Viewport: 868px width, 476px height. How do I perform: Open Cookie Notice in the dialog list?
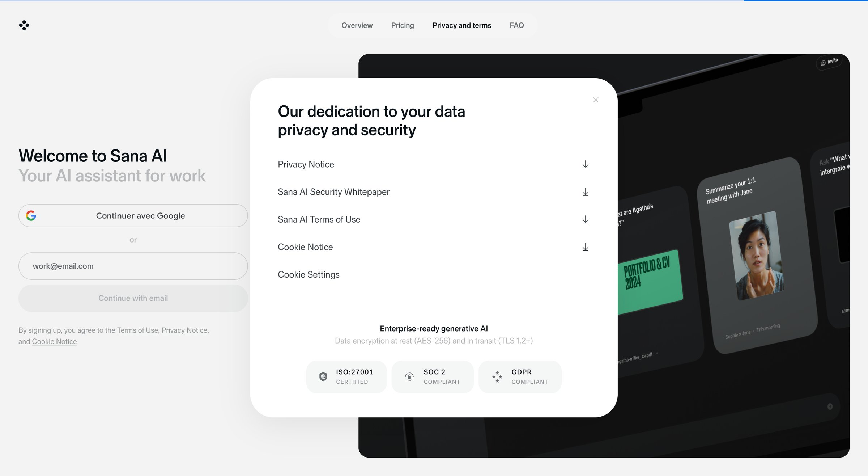(x=305, y=247)
